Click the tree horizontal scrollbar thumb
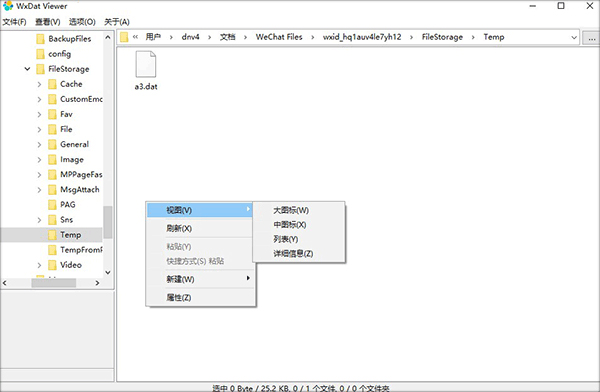The width and height of the screenshot is (600, 392). click(x=54, y=283)
